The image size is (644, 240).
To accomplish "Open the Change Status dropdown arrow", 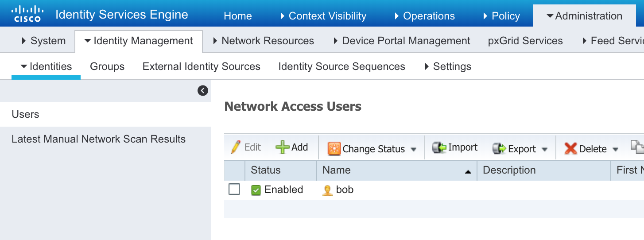I will point(414,150).
